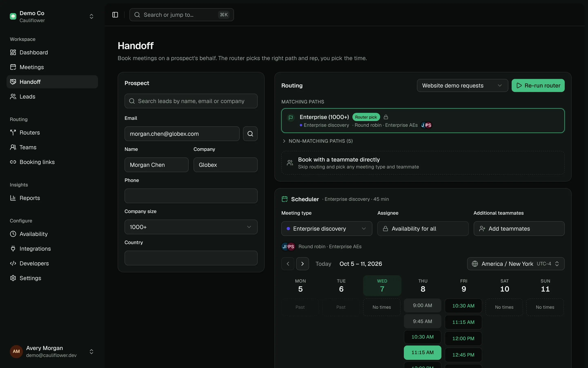Pick the Friday 12:00 PM slot
Screen dimensions: 588x368
point(463,339)
